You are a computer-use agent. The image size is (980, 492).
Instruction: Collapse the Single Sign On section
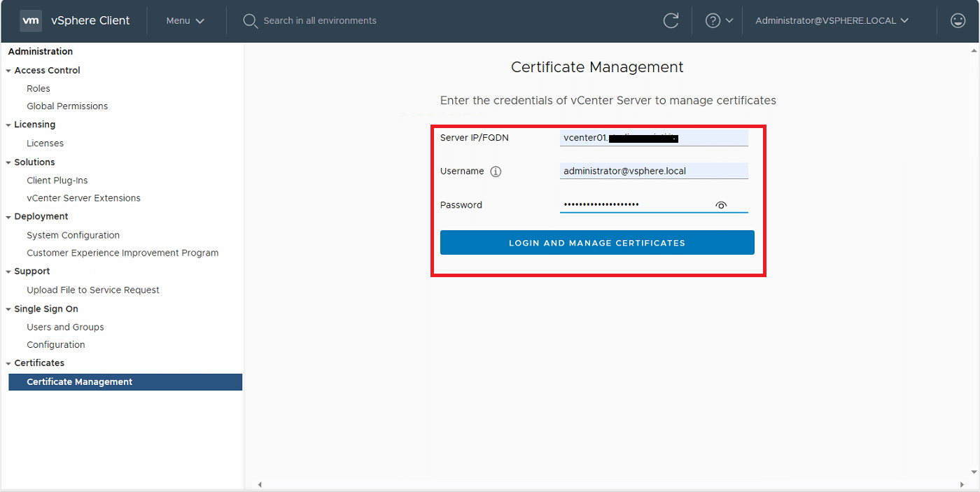pyautogui.click(x=8, y=309)
